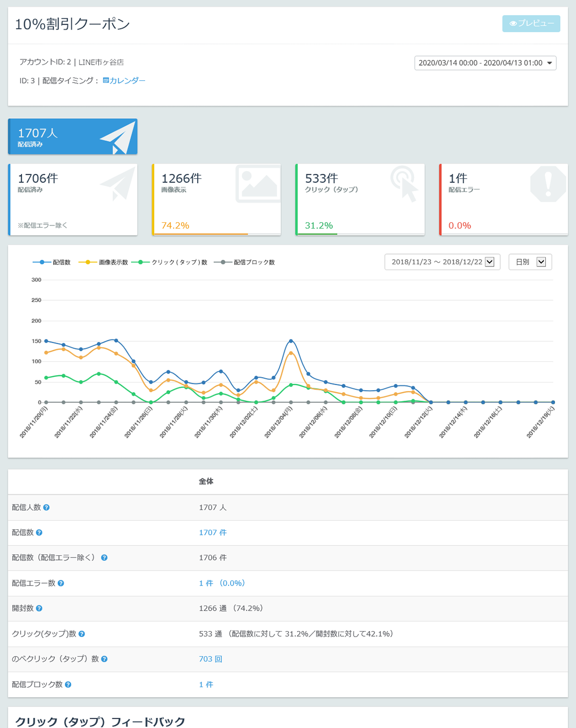The image size is (576, 728).
Task: Toggle the 画像表示数 legend series
Action: [103, 262]
